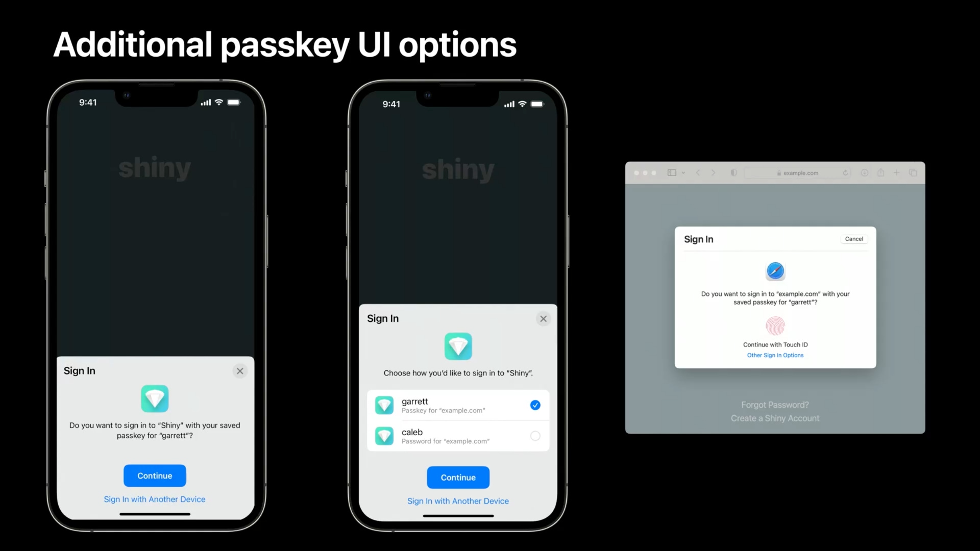Select caleb password radio button
Image resolution: width=980 pixels, height=551 pixels.
(535, 435)
